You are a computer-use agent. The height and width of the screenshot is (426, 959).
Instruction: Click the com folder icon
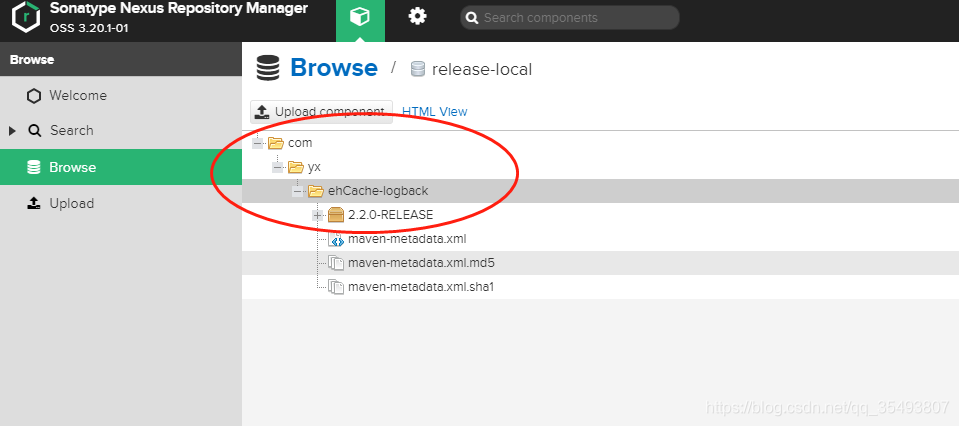(276, 143)
